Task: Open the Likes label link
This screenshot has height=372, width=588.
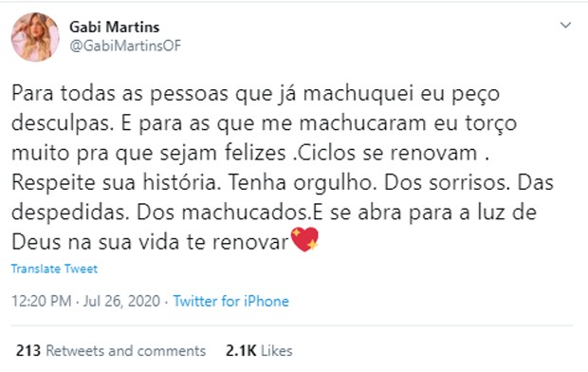Action: [x=277, y=350]
